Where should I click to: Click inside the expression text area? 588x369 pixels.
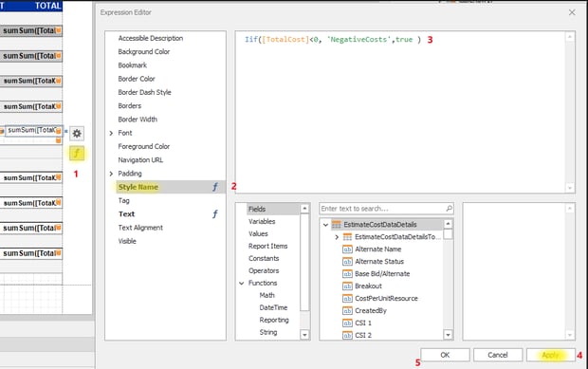tap(400, 113)
